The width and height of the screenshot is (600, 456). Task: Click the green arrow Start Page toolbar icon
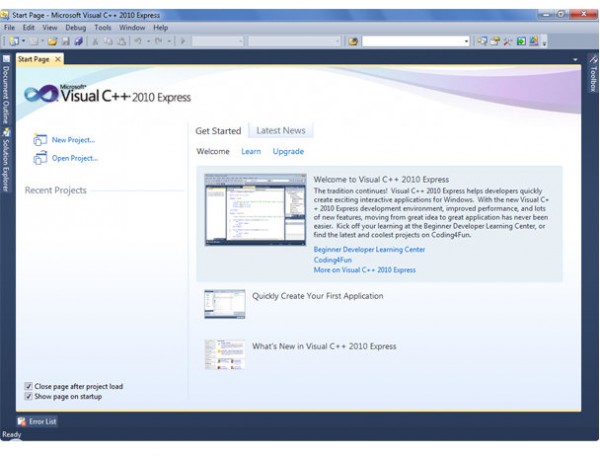point(521,41)
